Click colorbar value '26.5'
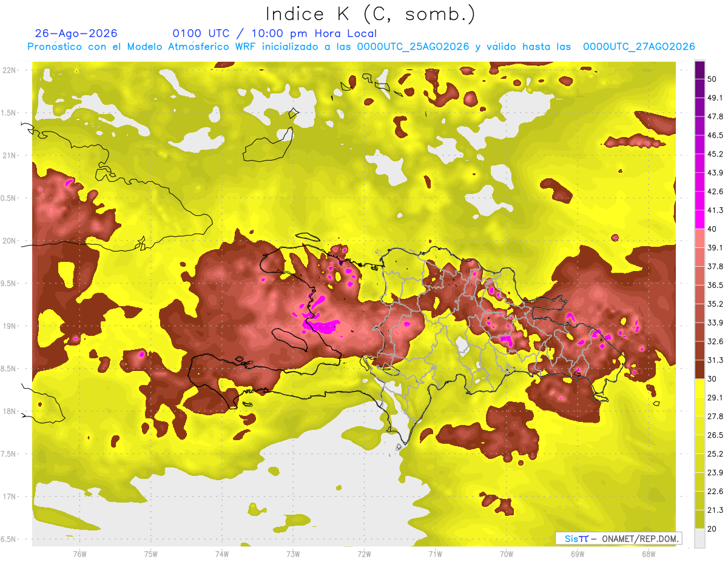Image resolution: width=728 pixels, height=562 pixels. [715, 435]
